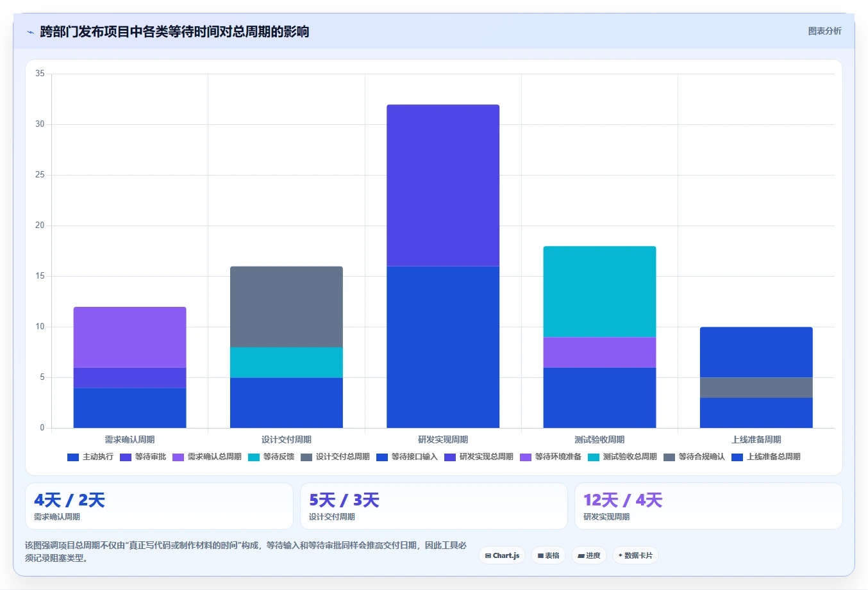Click the 上线准备周期 x-axis label
The height and width of the screenshot is (590, 868).
(756, 439)
